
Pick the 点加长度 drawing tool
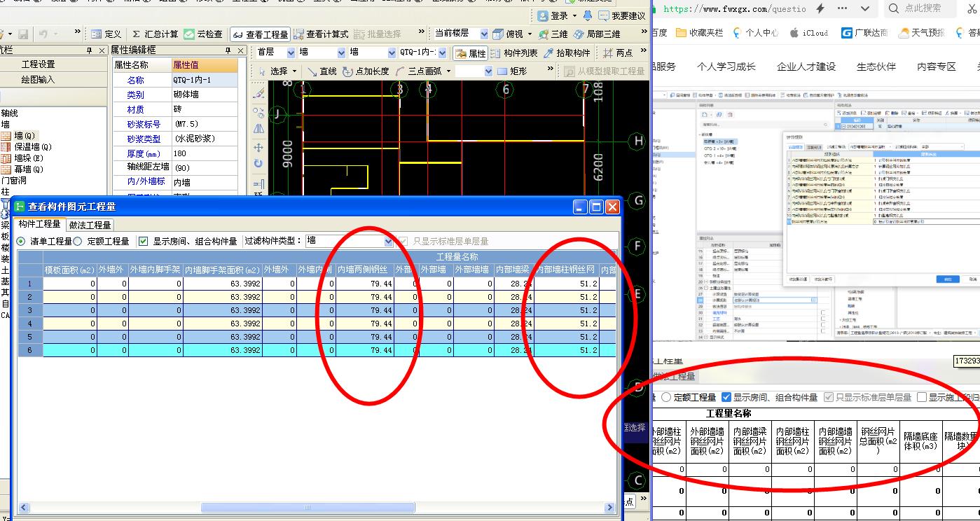click(366, 71)
